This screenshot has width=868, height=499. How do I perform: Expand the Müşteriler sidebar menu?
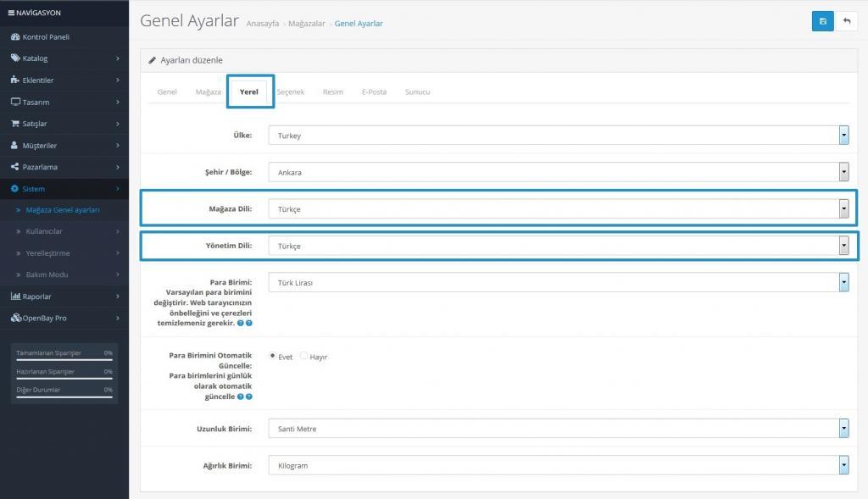point(40,146)
